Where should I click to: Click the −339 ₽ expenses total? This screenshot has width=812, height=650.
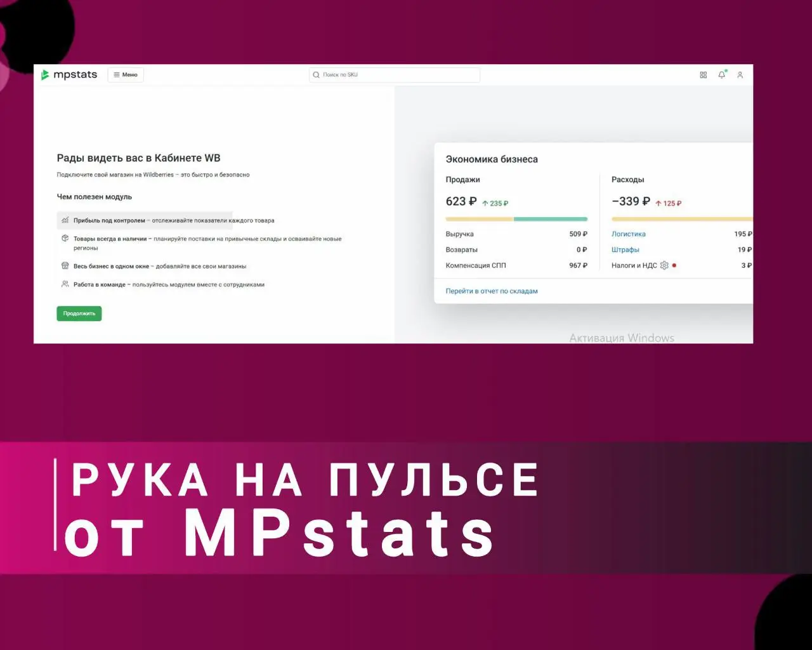coord(631,201)
